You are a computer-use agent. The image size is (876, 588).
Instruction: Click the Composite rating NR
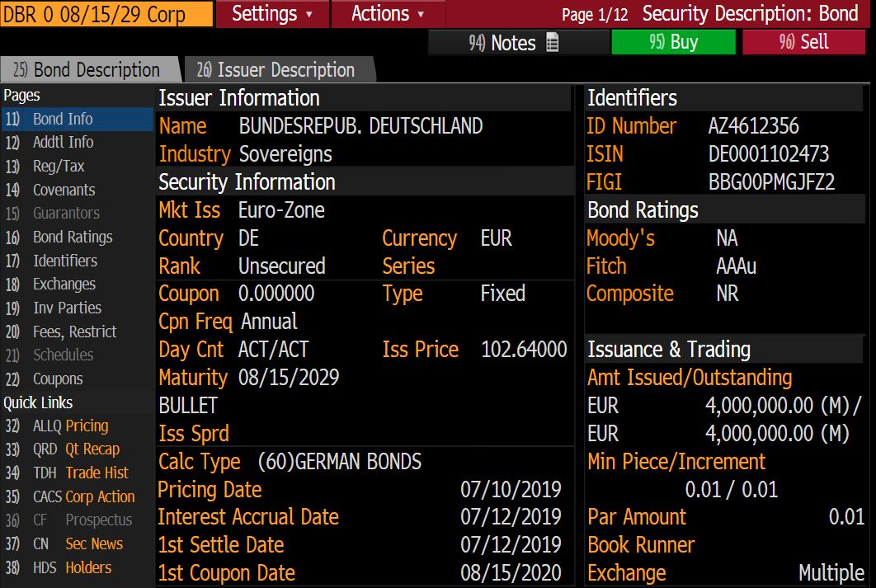pos(728,294)
